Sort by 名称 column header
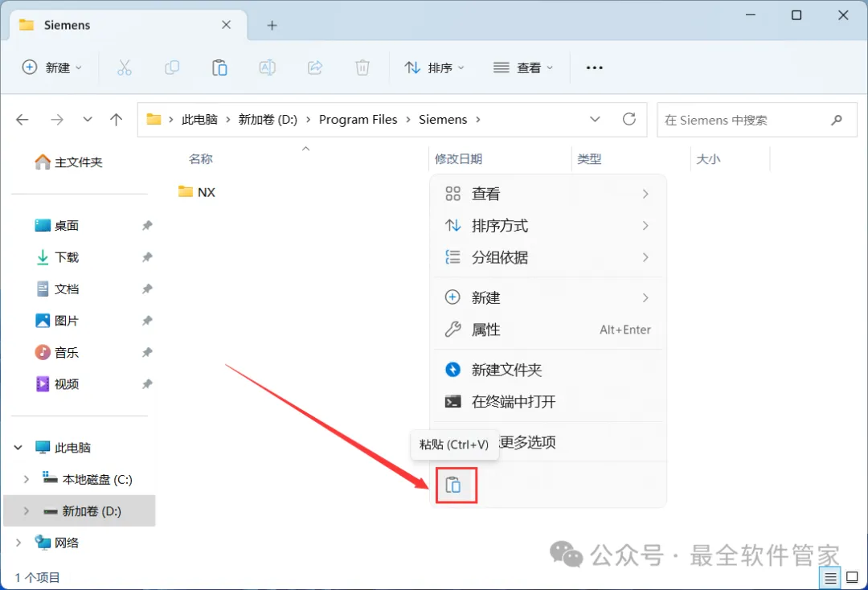The width and height of the screenshot is (868, 590). coord(200,159)
